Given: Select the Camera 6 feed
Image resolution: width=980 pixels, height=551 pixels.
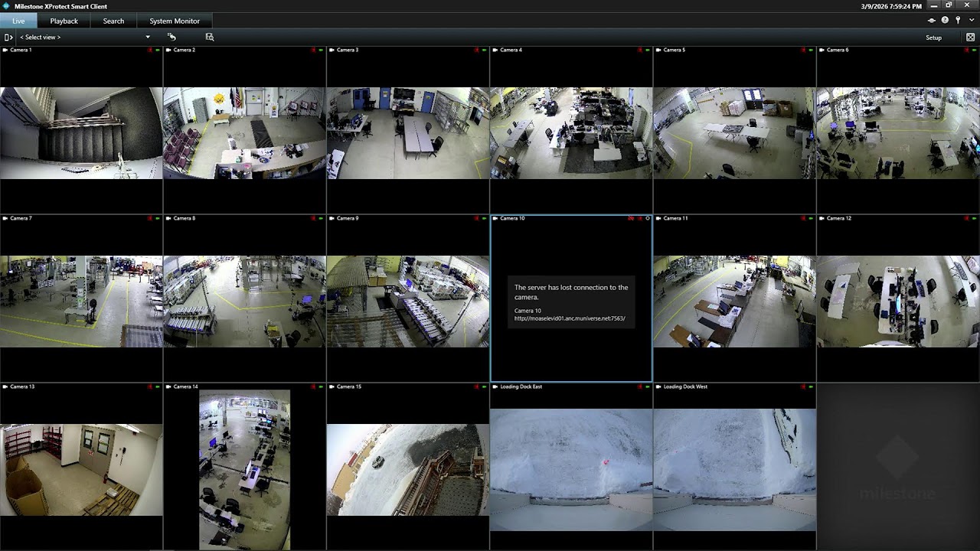Looking at the screenshot, I should click(x=898, y=133).
